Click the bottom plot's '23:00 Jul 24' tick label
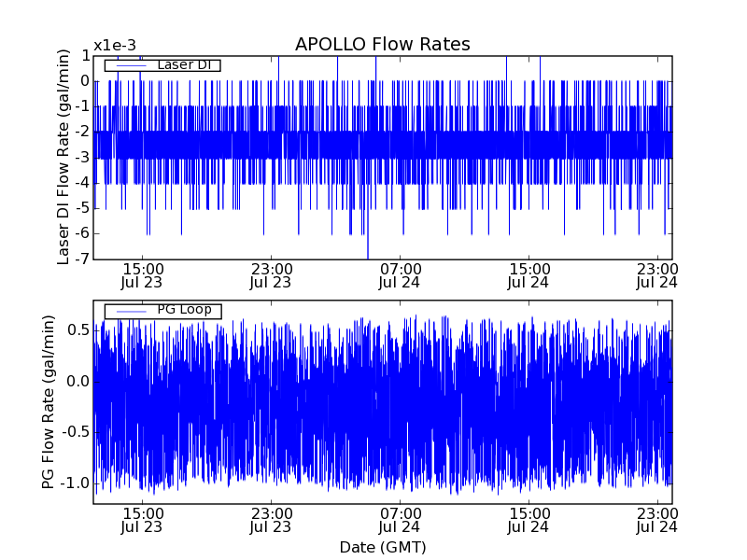The image size is (747, 560). point(657,521)
